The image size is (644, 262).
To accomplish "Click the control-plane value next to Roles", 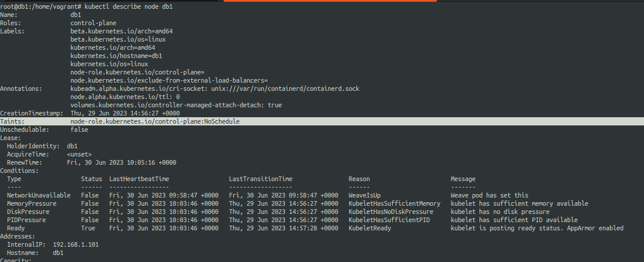I will [x=93, y=23].
